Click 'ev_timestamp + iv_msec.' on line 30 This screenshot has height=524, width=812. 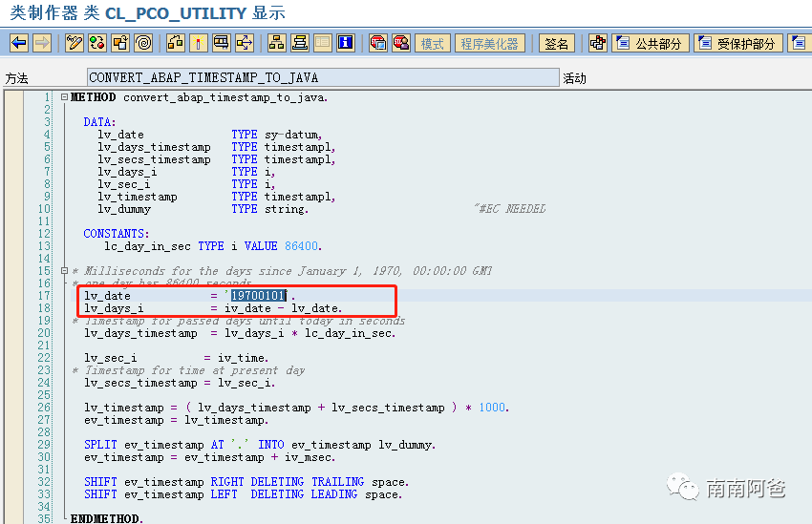tap(260, 457)
